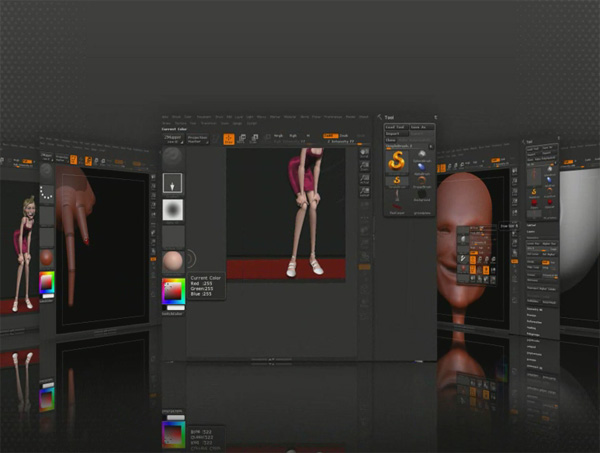Adjust Z Intensity slider in center window

point(346,142)
